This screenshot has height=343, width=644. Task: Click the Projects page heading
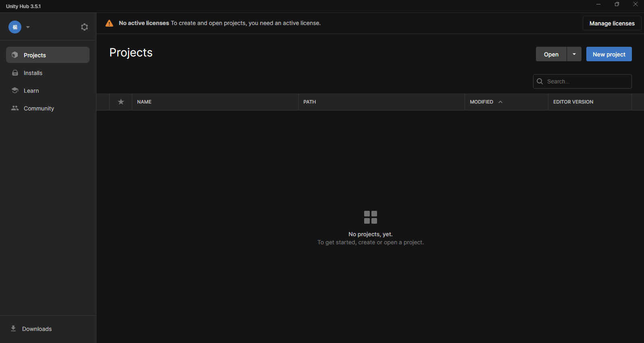131,52
